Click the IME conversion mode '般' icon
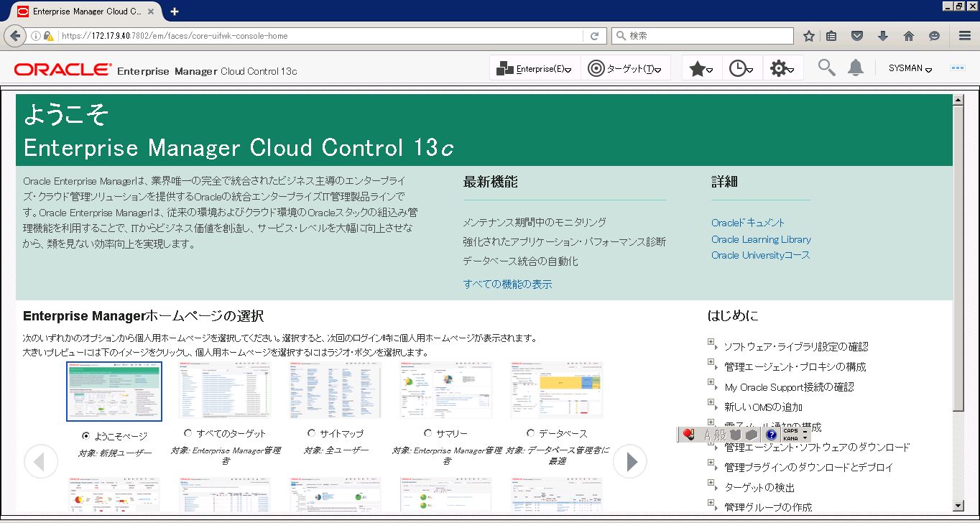 (720, 435)
